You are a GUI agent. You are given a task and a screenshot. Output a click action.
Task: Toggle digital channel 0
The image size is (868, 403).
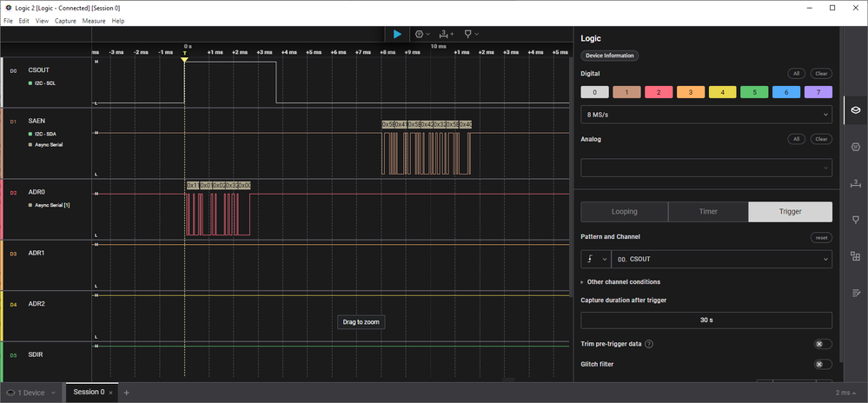594,92
